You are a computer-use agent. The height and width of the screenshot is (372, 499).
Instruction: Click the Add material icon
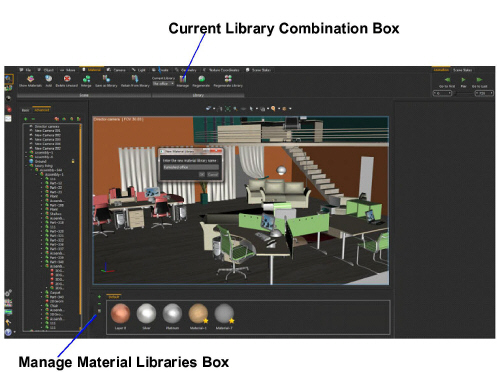pos(49,79)
